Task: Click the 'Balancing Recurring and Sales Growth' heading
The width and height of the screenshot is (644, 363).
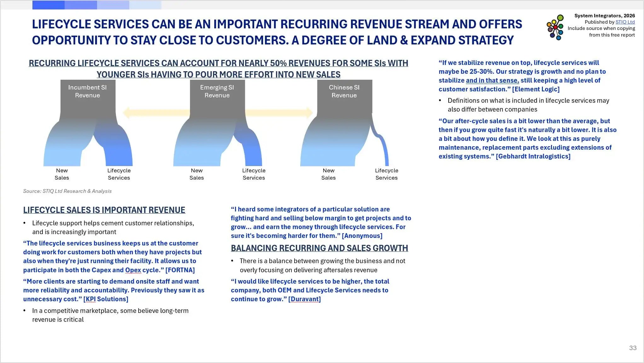Action: (x=319, y=248)
